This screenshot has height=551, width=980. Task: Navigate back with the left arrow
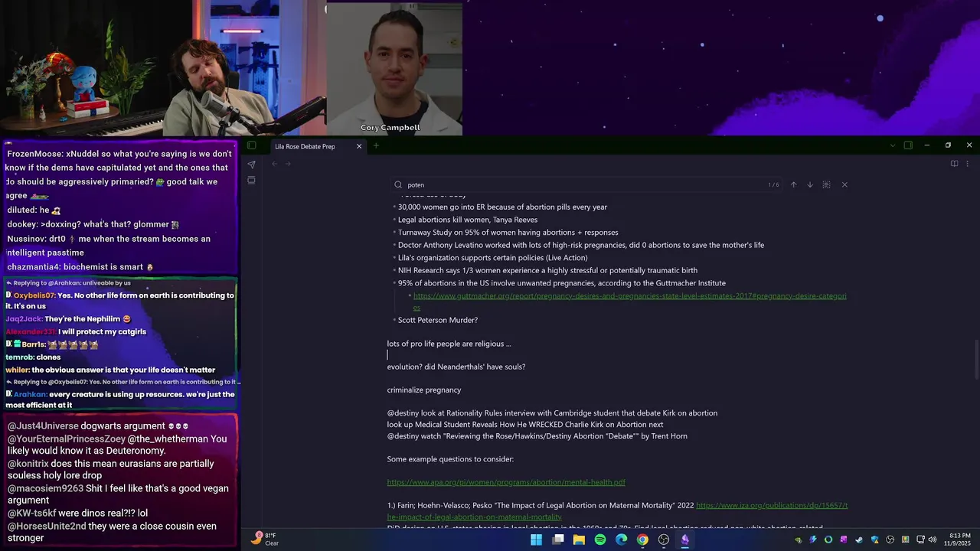tap(274, 164)
